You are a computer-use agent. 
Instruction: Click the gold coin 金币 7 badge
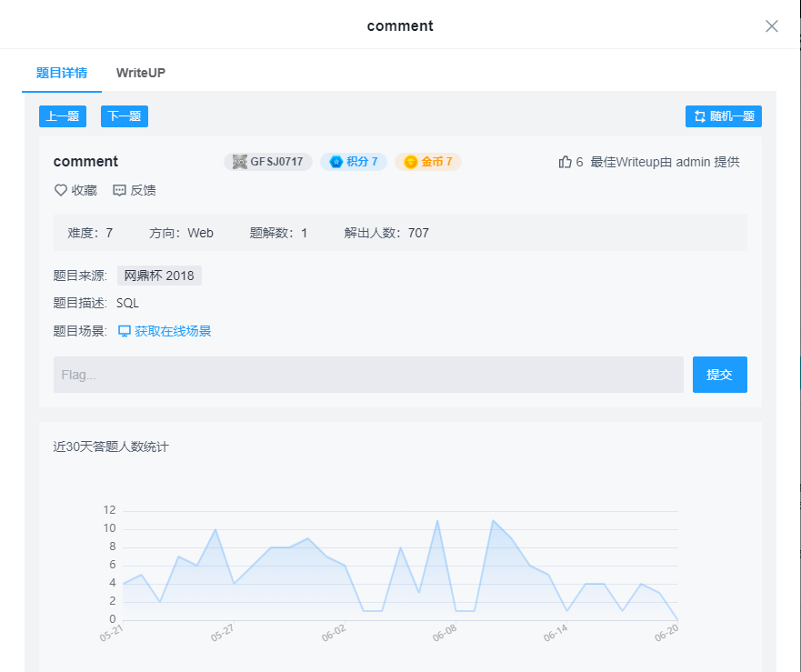tap(428, 162)
